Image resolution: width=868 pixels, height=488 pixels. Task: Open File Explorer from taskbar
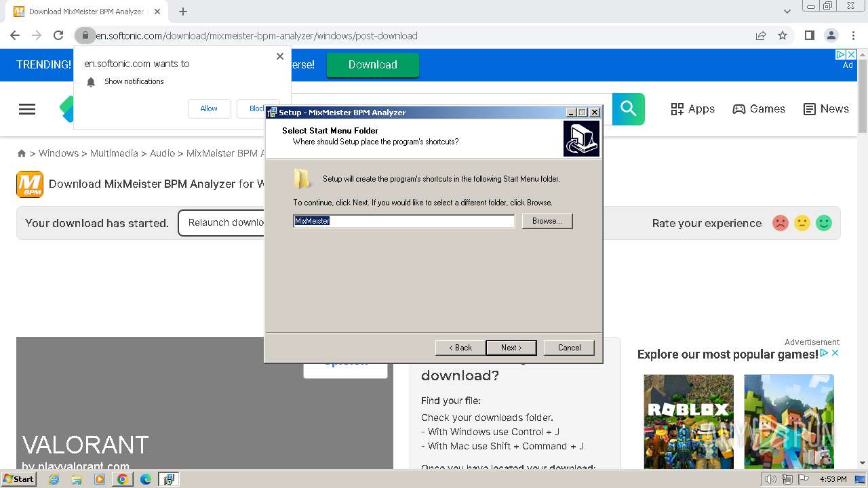(77, 479)
